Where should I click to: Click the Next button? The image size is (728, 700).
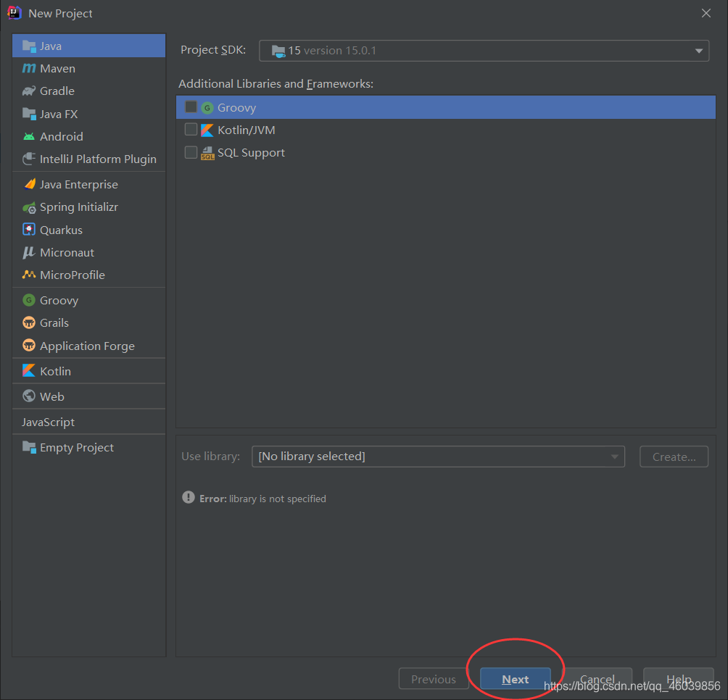[x=515, y=679]
